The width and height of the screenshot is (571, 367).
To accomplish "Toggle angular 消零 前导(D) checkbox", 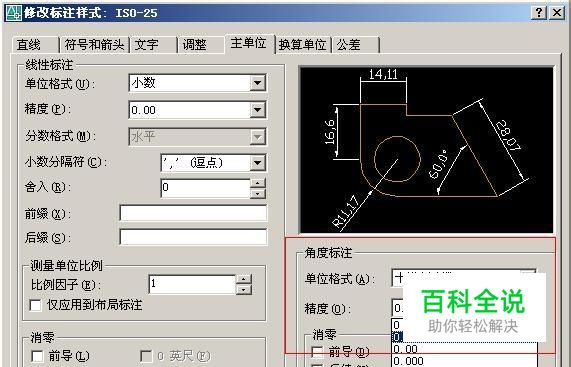I will 317,352.
